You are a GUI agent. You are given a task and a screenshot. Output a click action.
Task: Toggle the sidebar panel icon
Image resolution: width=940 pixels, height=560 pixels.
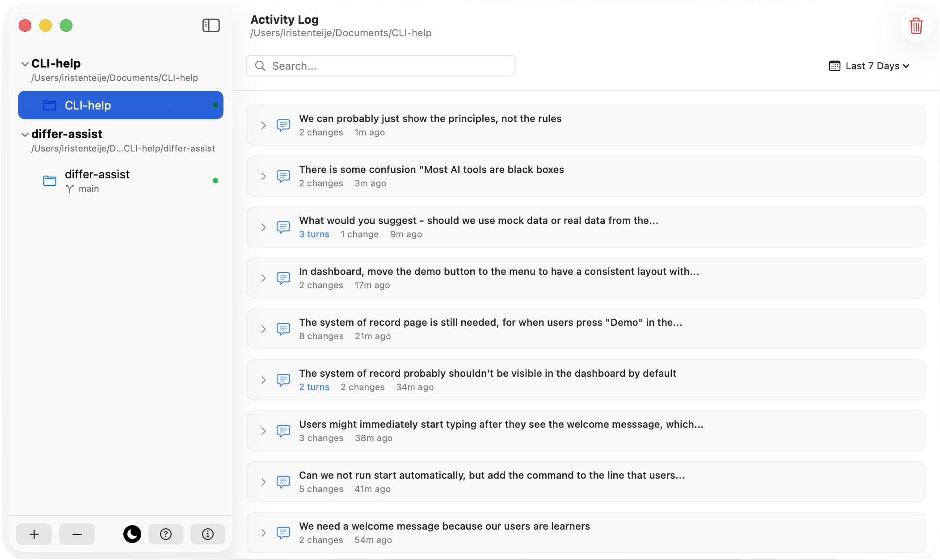pyautogui.click(x=211, y=25)
